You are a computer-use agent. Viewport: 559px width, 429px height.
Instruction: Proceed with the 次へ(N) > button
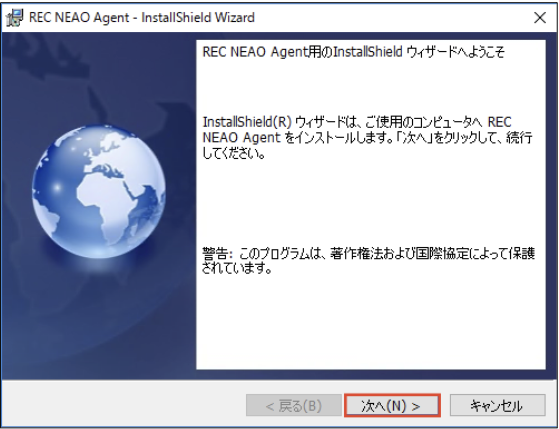(x=392, y=405)
